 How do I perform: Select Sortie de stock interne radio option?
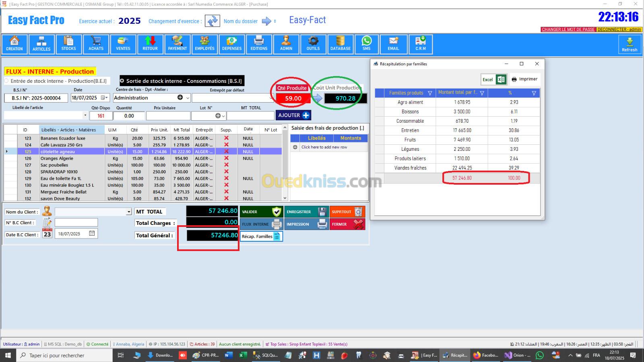(x=122, y=81)
